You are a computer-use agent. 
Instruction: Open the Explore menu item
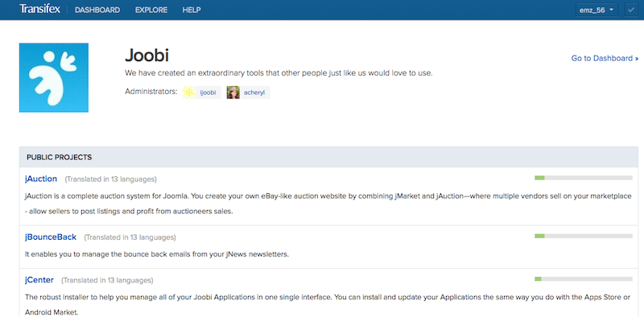(x=151, y=10)
